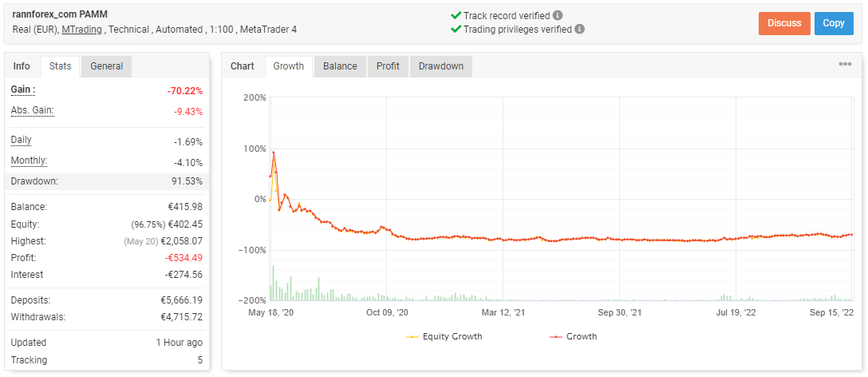Click the 200% y-axis label
The height and width of the screenshot is (377, 868).
[254, 97]
